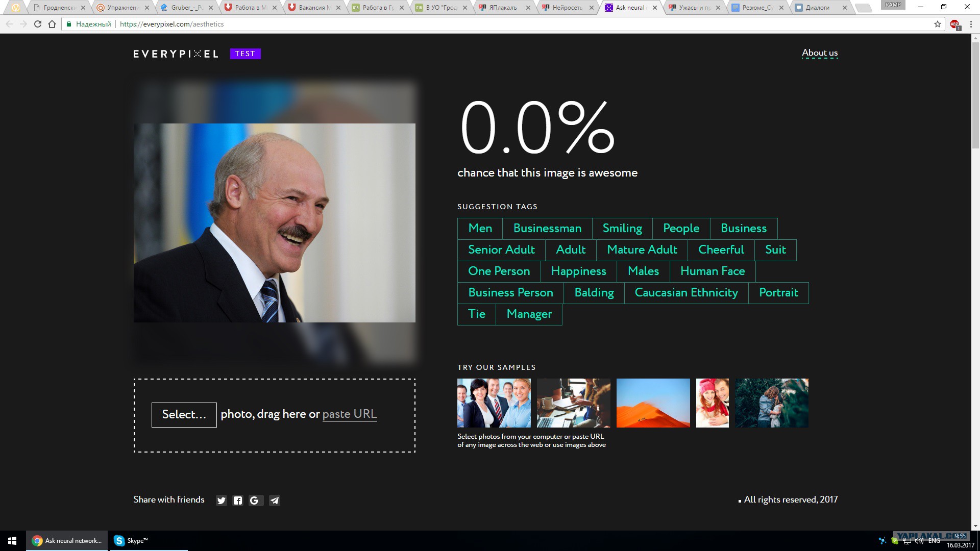
Task: Click the Portrait suggestion tag
Action: pyautogui.click(x=778, y=293)
